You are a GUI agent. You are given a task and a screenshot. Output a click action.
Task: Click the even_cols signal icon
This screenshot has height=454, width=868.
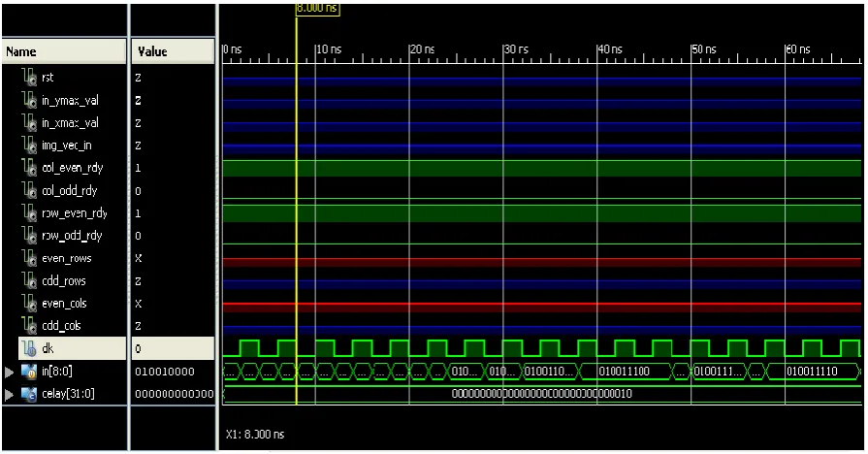[x=29, y=304]
